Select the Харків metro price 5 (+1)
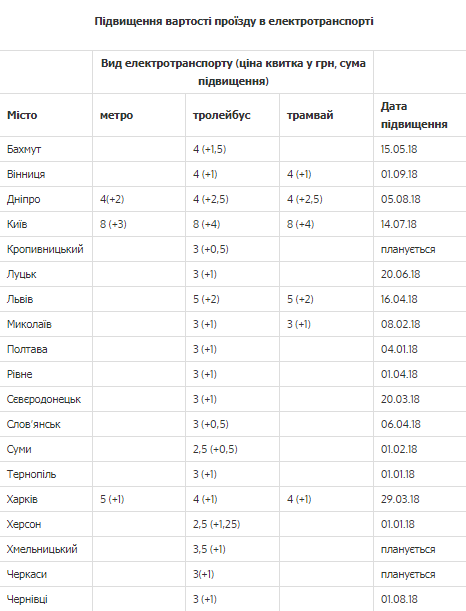 tap(112, 499)
